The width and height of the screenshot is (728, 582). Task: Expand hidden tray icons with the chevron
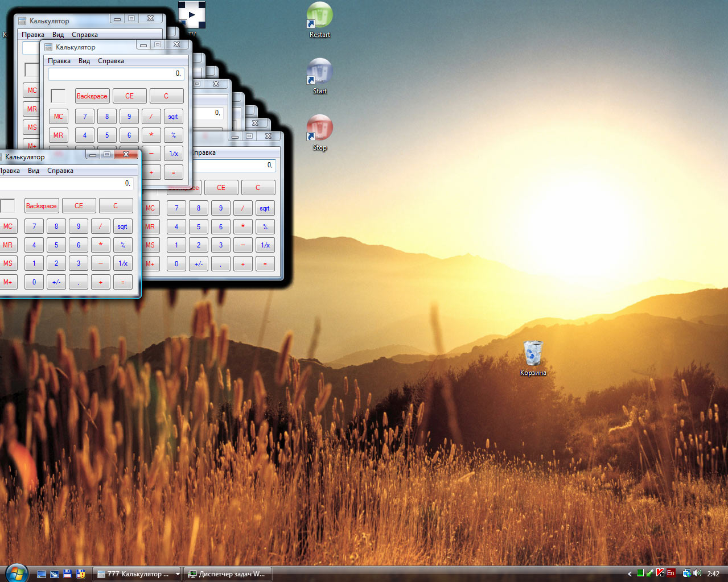point(630,574)
